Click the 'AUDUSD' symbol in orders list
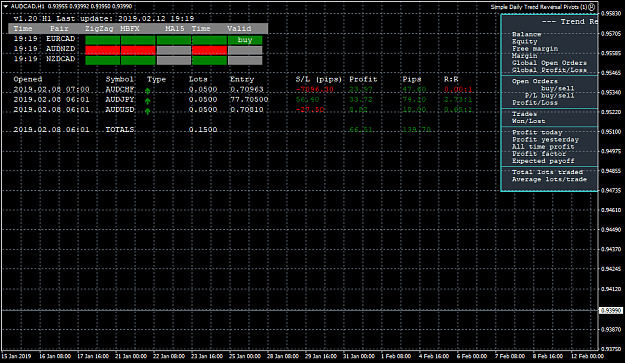Viewport: 625px width, 363px height. 120,109
